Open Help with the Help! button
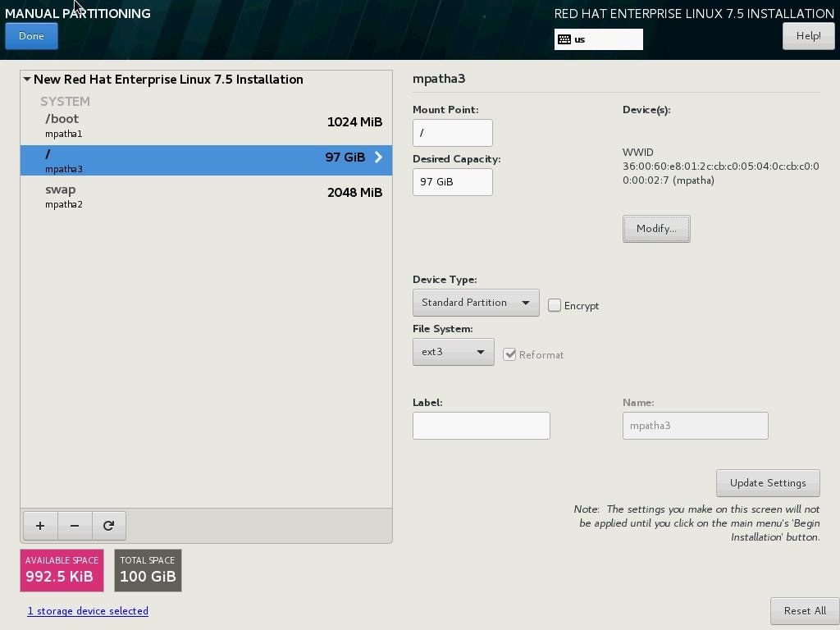 pyautogui.click(x=808, y=36)
